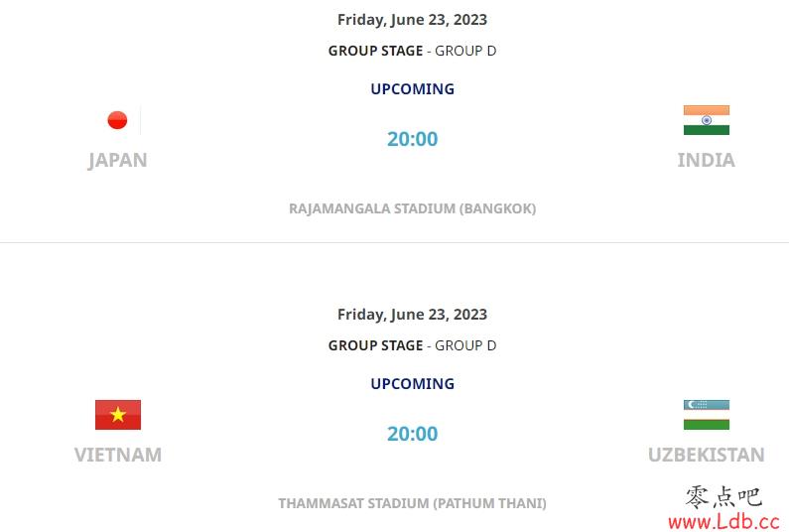Open the INDIA team name link
789x532 pixels.
706,160
